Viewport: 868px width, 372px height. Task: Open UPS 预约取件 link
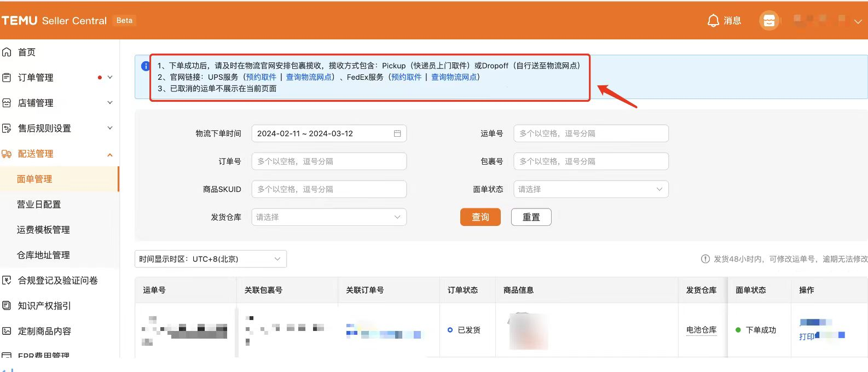click(x=261, y=77)
